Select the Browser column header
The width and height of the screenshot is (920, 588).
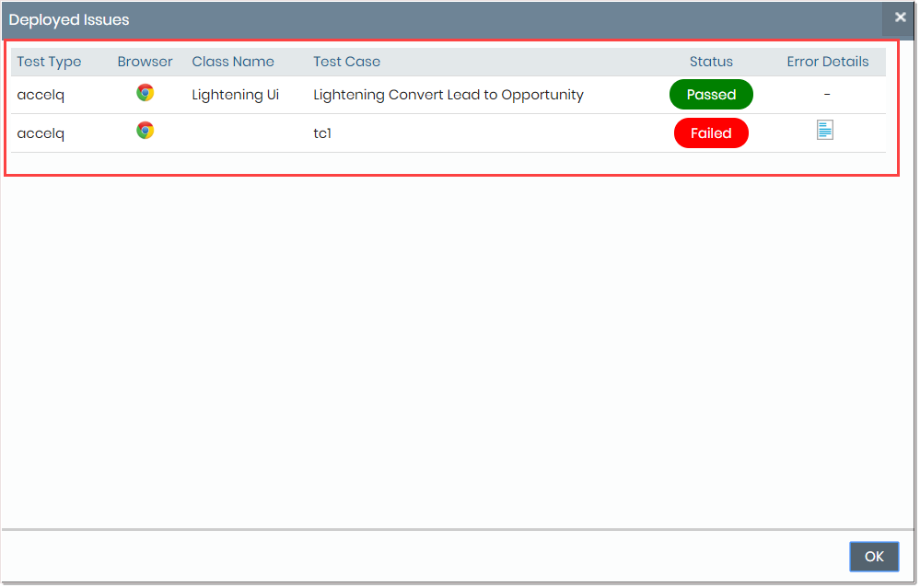point(145,62)
